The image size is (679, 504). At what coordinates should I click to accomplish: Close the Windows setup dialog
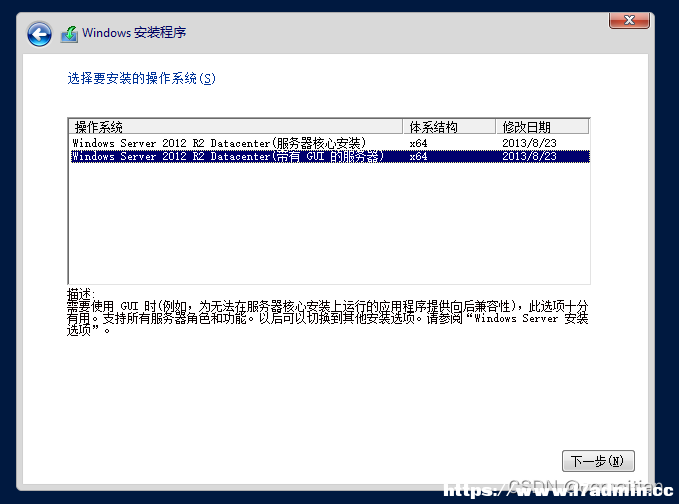coord(629,20)
